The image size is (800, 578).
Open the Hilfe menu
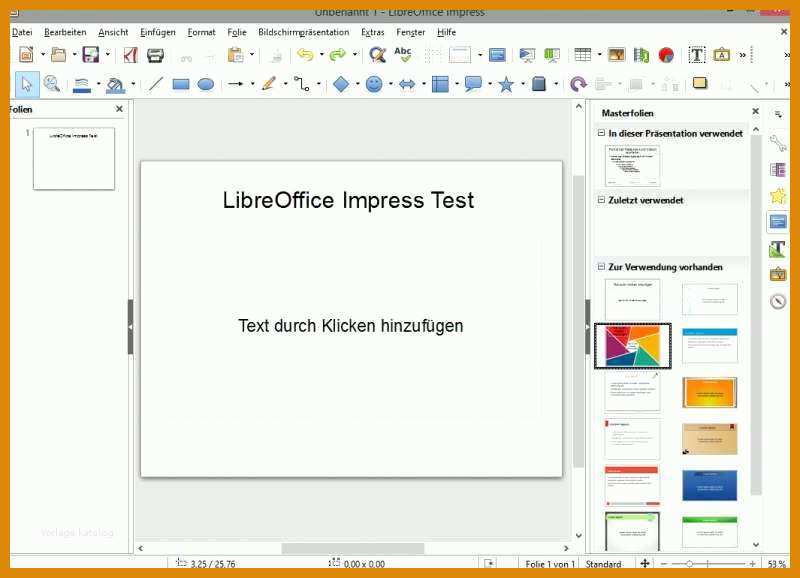446,32
